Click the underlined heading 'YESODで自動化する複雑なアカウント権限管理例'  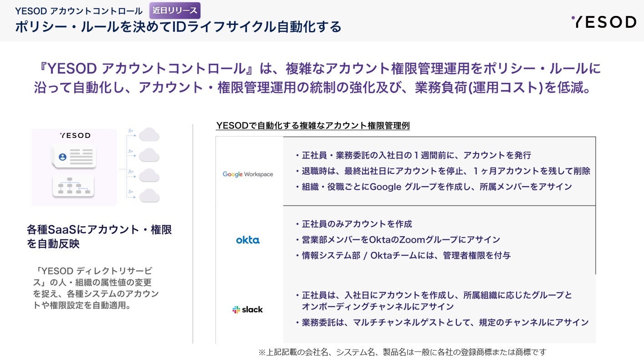click(313, 126)
